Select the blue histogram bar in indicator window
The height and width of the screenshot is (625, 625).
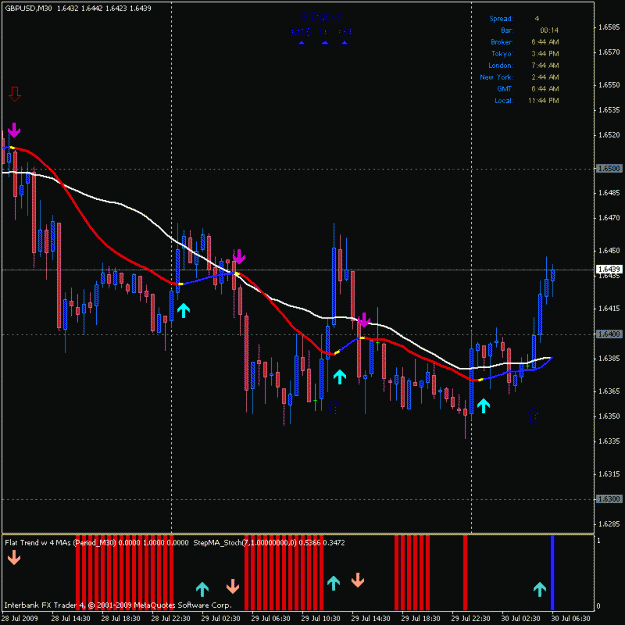(552, 572)
